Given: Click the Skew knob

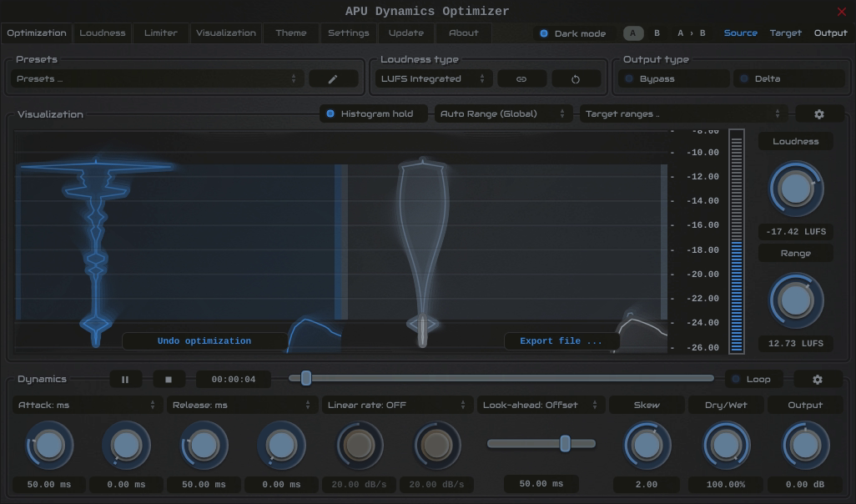Looking at the screenshot, I should [x=647, y=446].
